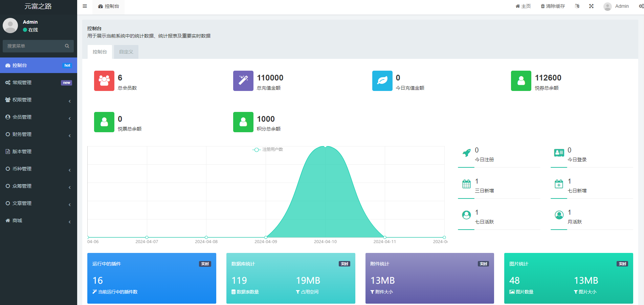Expand the 财务管理 sidebar menu

(39, 134)
